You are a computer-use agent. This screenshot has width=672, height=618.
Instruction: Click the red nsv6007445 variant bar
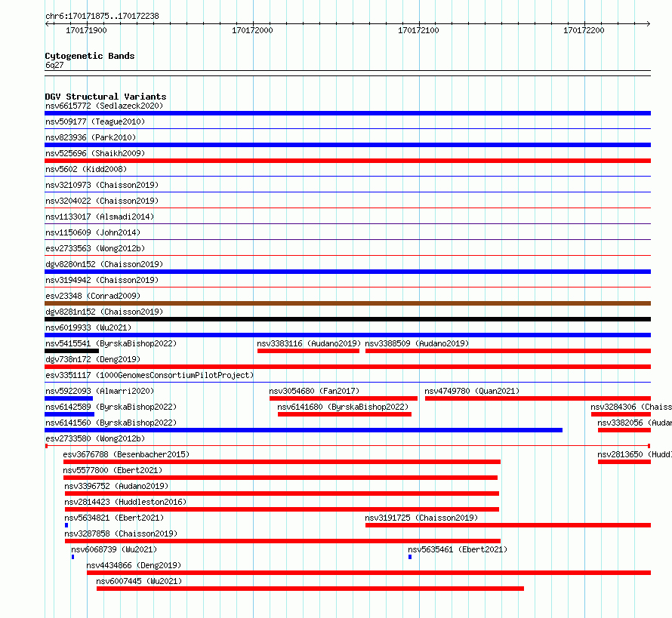[310, 589]
